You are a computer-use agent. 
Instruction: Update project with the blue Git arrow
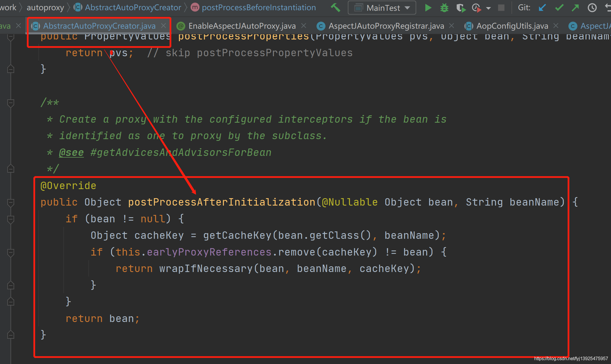pyautogui.click(x=542, y=8)
